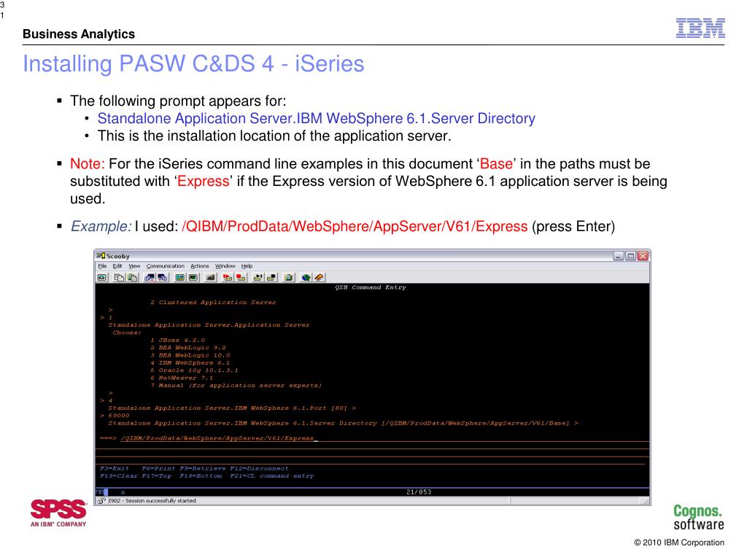Open the Help menu

pos(247,266)
